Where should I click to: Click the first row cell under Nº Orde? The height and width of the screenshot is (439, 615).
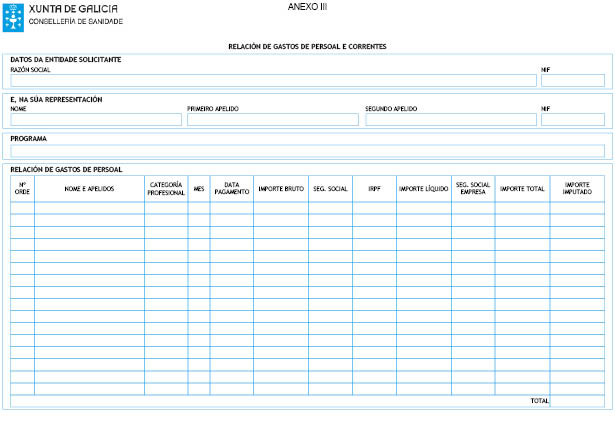[22, 208]
